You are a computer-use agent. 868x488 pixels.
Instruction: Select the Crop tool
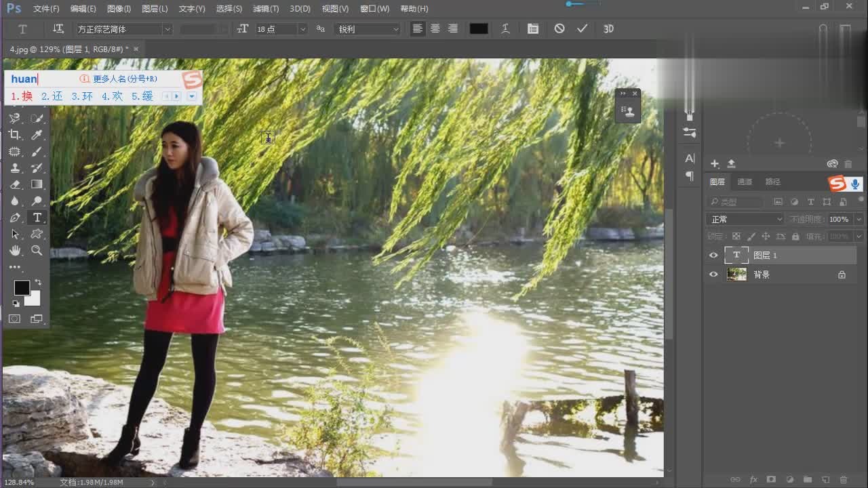click(15, 135)
